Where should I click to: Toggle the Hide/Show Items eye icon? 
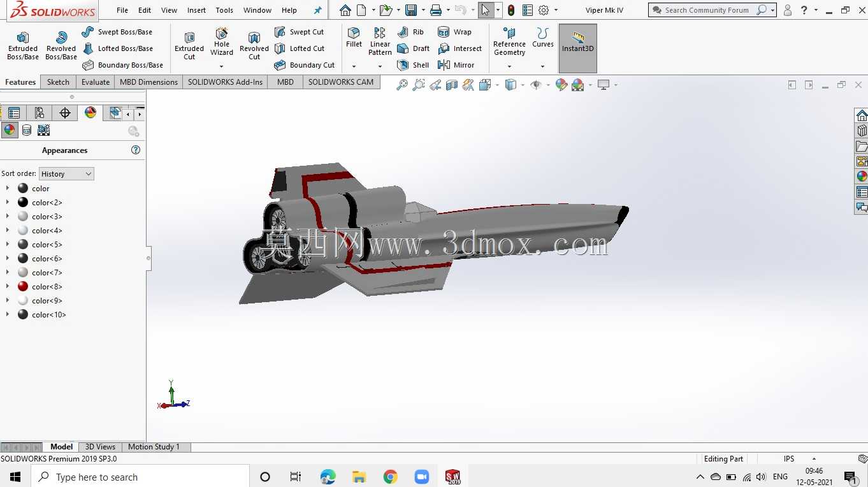coord(536,85)
